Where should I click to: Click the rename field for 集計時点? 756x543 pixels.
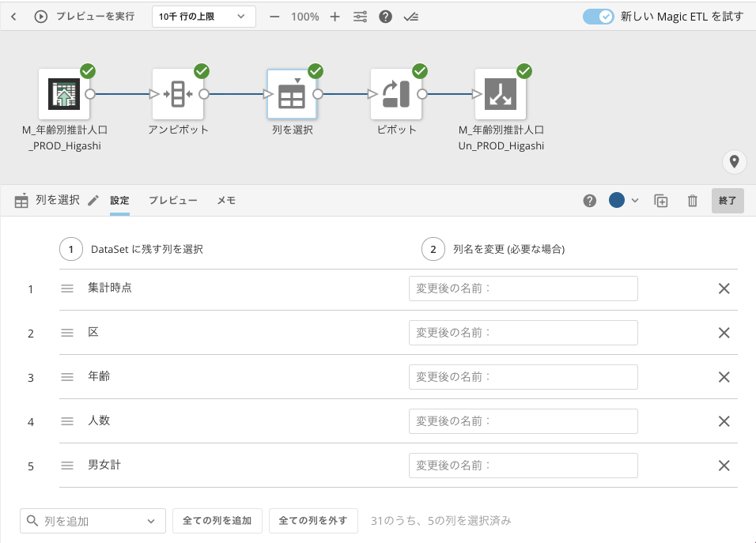(x=524, y=288)
